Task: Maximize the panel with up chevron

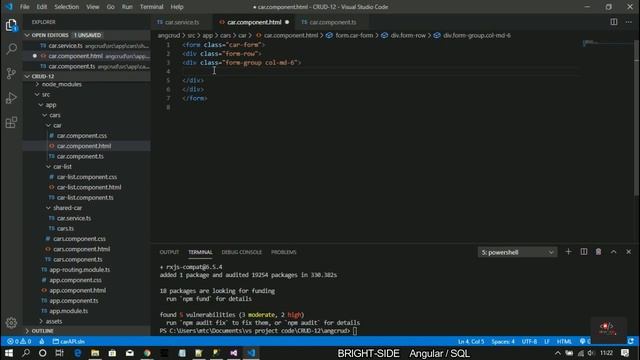Action: point(613,252)
